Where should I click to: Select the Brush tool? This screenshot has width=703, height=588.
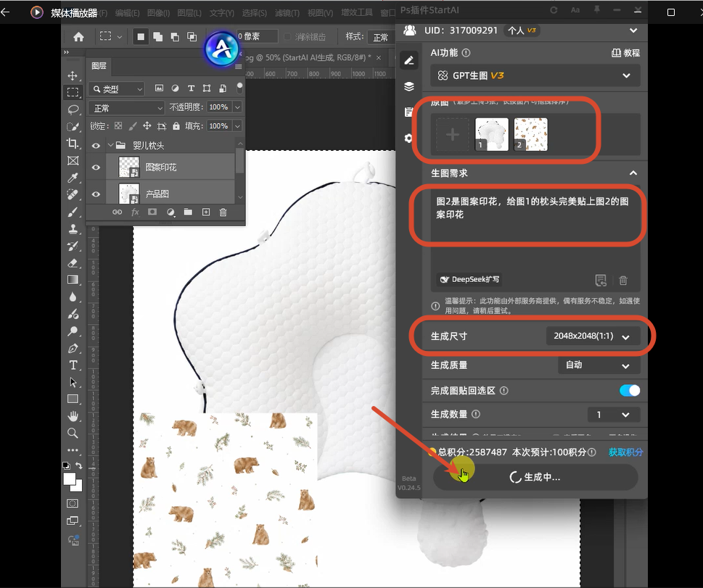(73, 212)
